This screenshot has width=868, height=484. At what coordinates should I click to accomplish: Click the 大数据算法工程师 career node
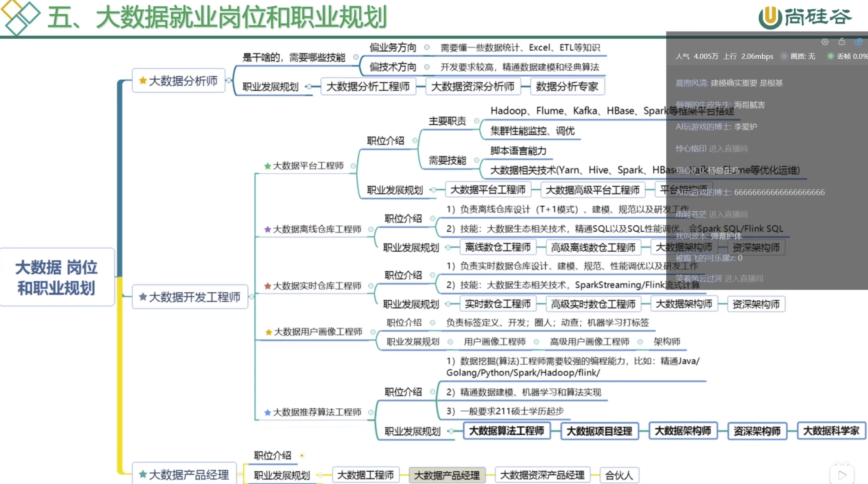[x=506, y=431]
